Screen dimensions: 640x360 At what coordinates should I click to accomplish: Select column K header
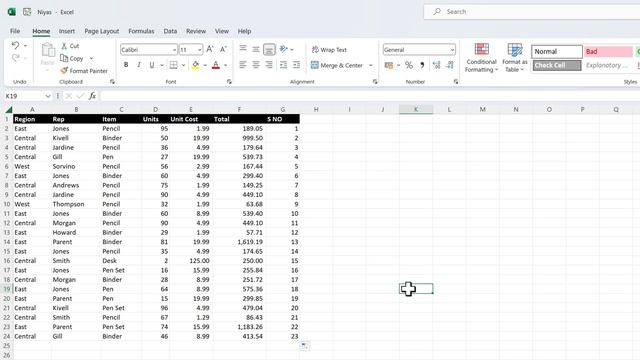416,109
